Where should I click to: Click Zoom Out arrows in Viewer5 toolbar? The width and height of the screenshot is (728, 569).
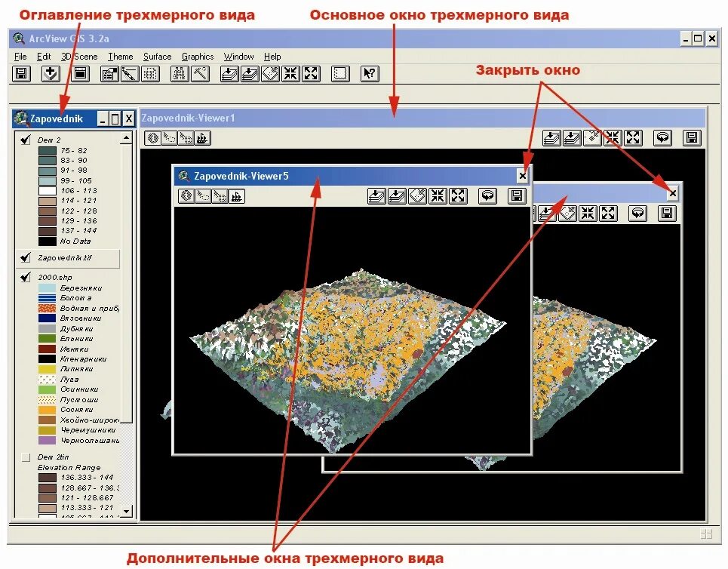coord(458,195)
